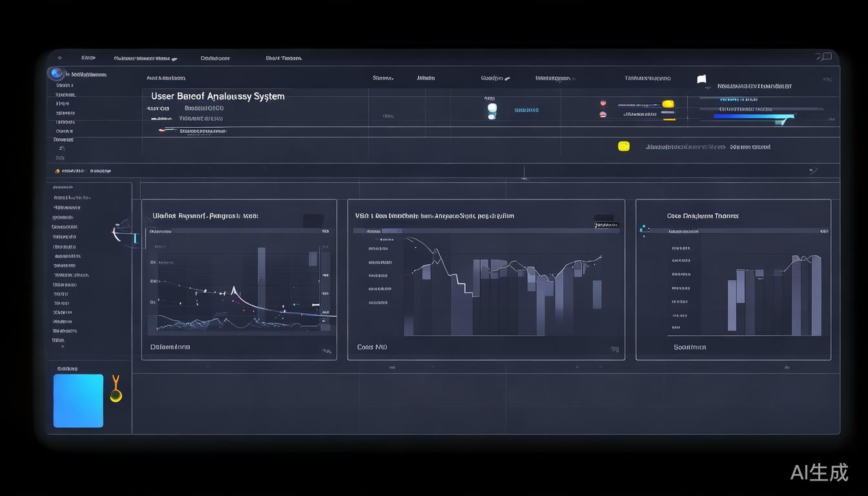Toggle the lower red radio button

click(x=603, y=114)
